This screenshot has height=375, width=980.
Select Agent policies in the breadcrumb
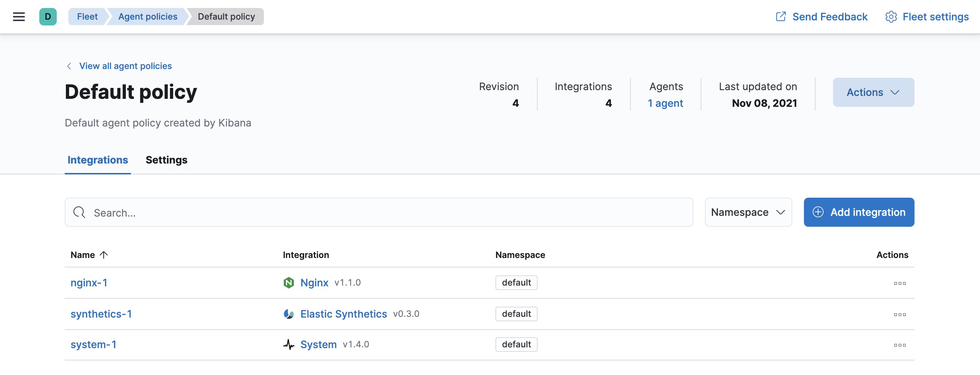click(147, 16)
